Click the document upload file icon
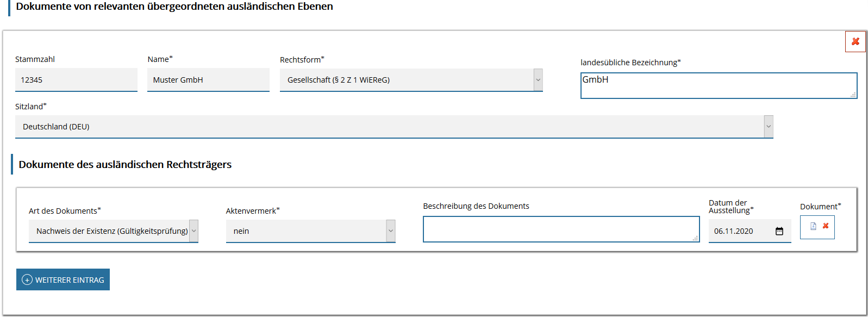 click(813, 226)
